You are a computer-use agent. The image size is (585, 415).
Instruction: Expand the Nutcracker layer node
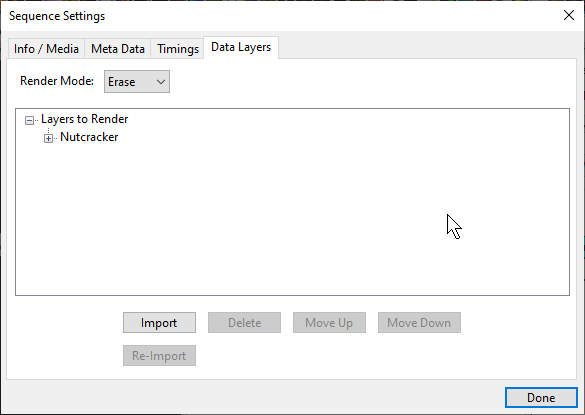[x=48, y=138]
